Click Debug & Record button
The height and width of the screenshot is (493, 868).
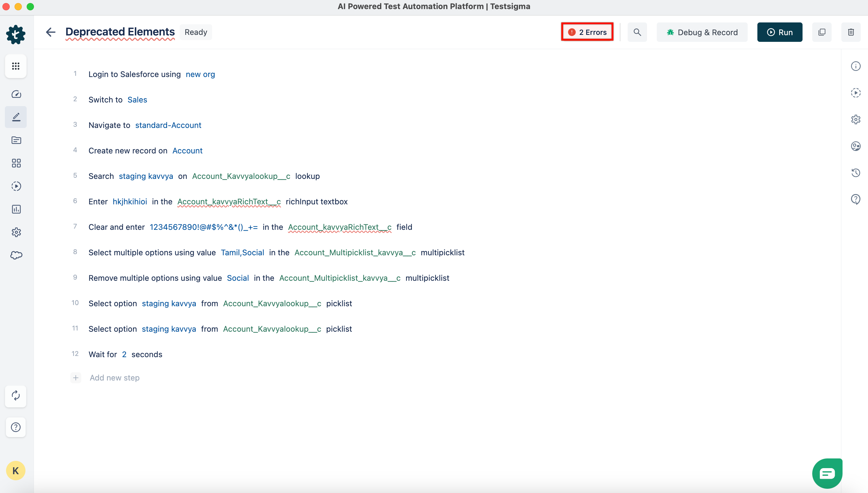pos(702,32)
